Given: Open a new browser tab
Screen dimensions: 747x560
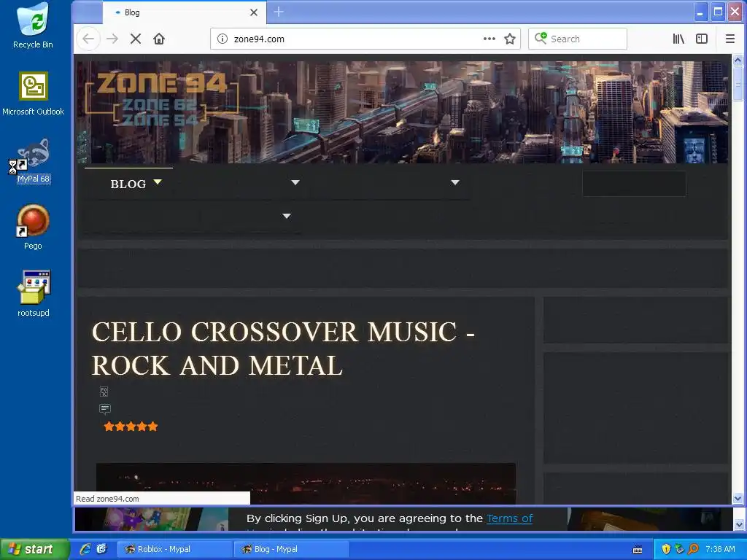Looking at the screenshot, I should pos(279,12).
